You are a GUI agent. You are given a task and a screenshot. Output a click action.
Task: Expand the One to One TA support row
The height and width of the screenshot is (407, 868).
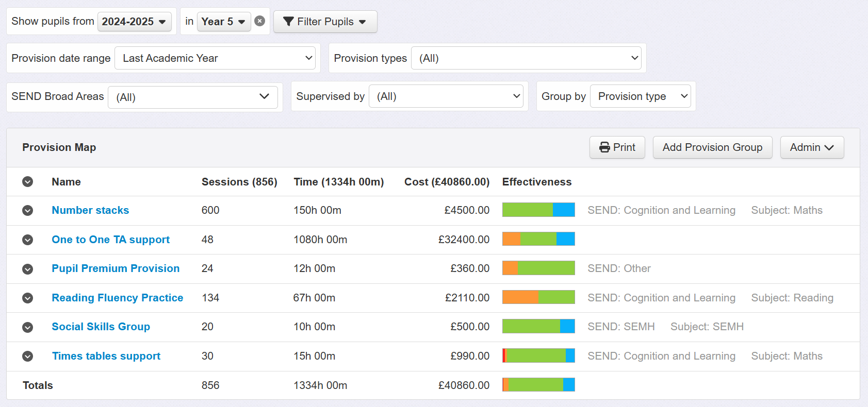point(28,240)
